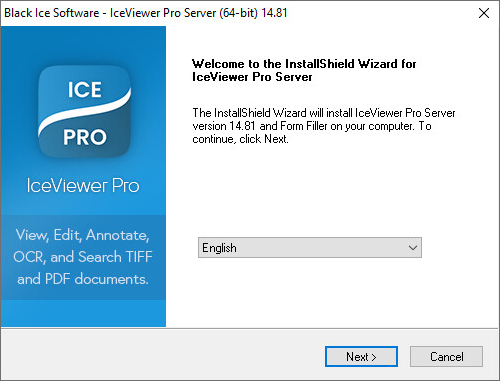This screenshot has height=381, width=500.
Task: Click the ICE text in the logo
Action: [85, 90]
